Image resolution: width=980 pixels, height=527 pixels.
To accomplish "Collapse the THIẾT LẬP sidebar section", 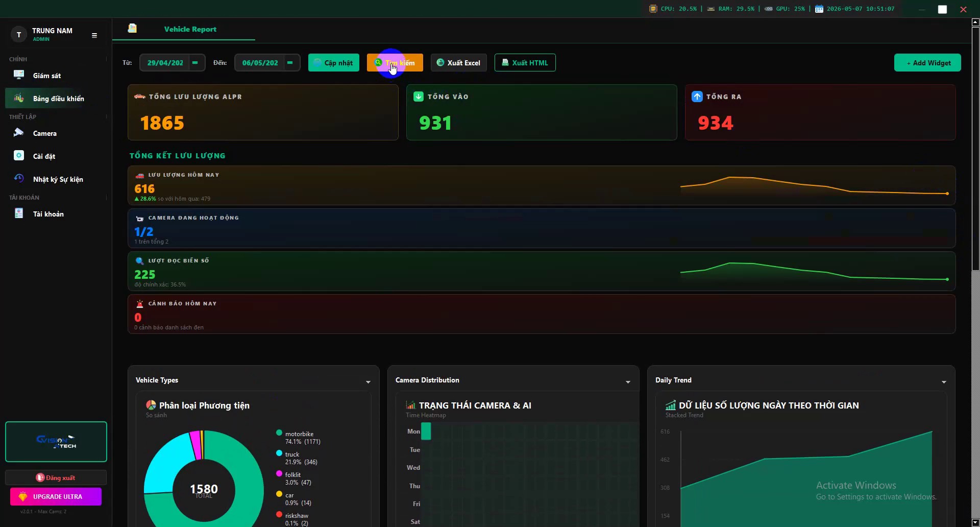I will click(107, 117).
